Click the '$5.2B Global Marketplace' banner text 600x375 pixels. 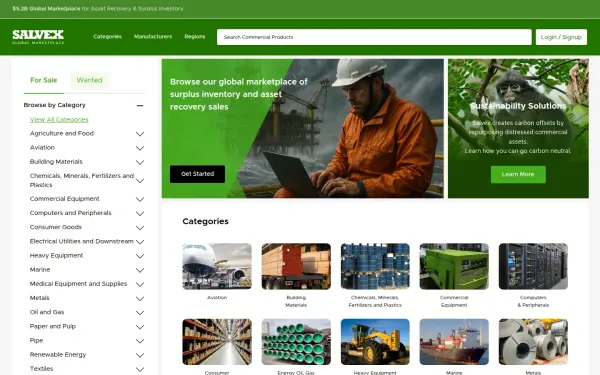(x=46, y=8)
